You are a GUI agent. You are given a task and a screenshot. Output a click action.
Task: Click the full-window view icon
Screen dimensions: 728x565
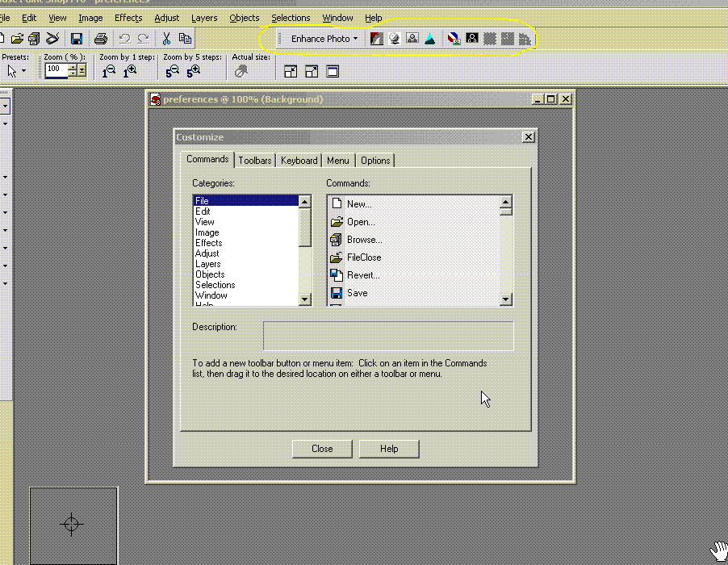click(333, 71)
